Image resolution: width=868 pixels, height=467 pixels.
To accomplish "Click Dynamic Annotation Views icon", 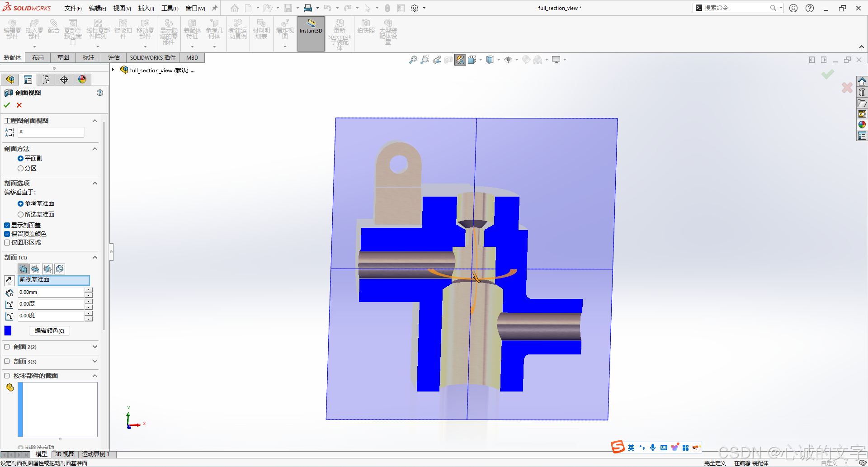I will coord(460,60).
